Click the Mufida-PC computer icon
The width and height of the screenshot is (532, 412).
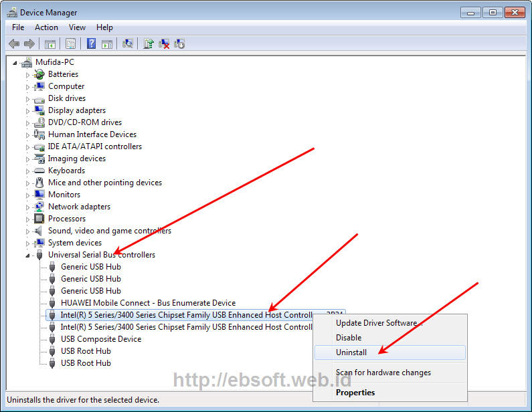click(27, 62)
